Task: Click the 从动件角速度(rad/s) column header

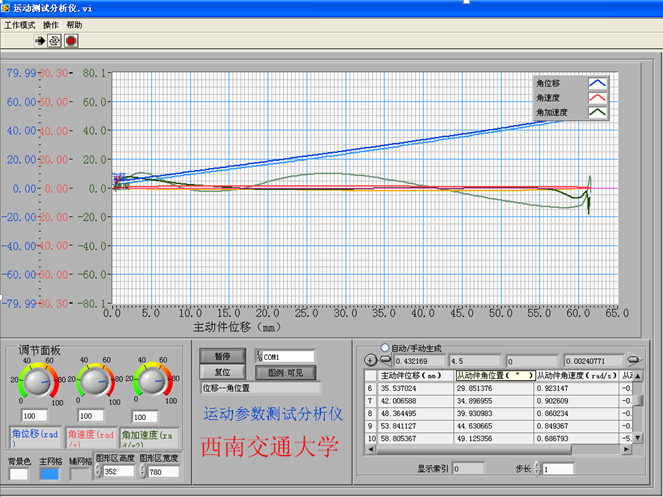Action: 577,375
